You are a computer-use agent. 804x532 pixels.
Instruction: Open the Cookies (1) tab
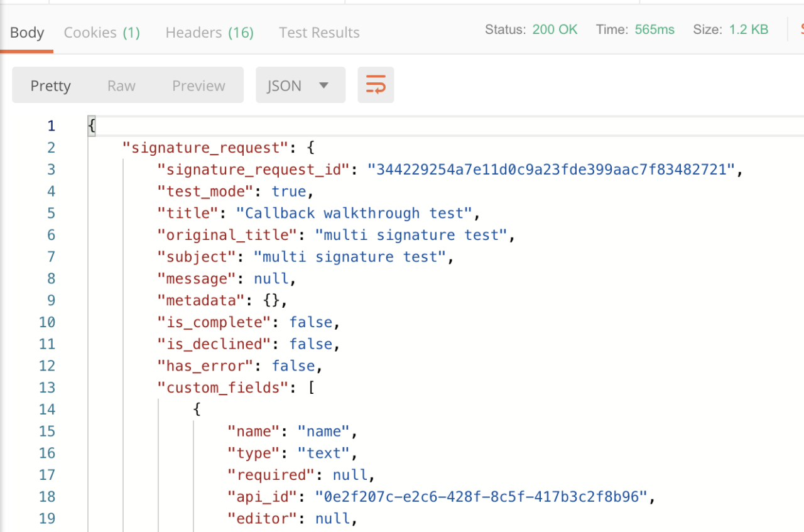102,32
